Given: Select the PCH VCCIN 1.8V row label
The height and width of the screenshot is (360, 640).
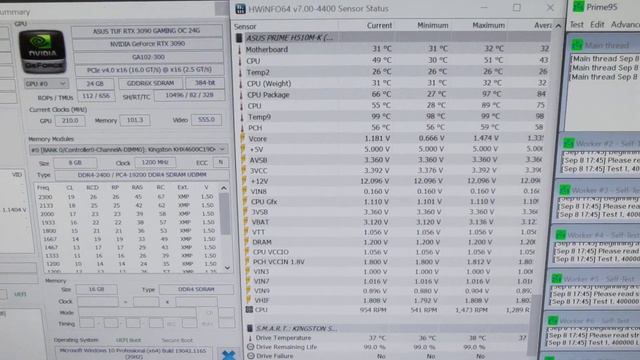Looking at the screenshot, I should point(278,262).
